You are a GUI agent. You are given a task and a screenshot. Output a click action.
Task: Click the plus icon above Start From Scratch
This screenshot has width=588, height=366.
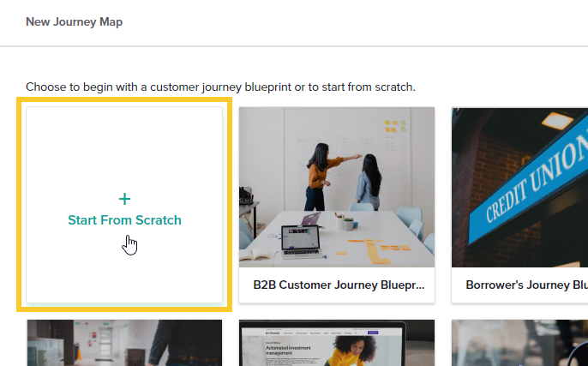coord(124,199)
